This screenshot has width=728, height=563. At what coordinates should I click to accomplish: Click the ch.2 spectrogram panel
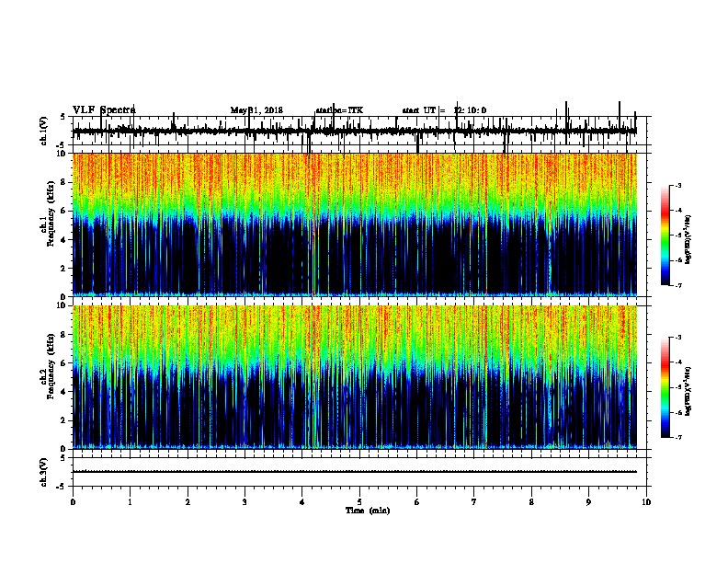click(355, 377)
